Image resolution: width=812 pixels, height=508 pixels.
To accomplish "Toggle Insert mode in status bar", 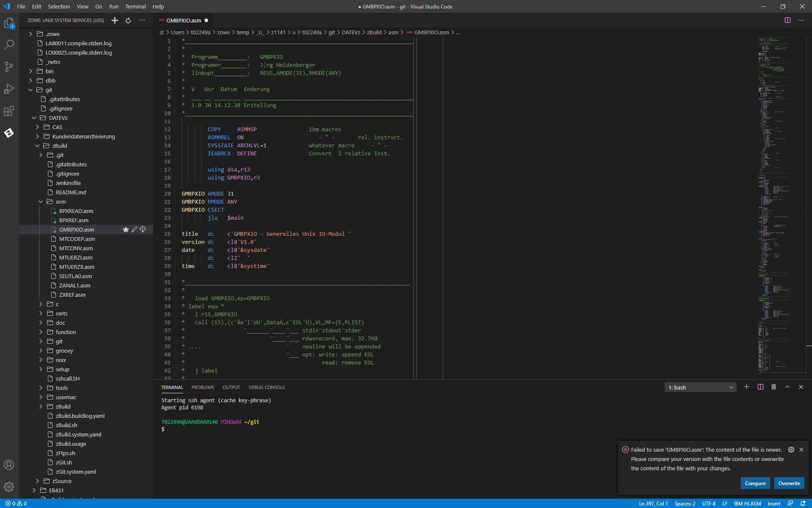I will click(x=774, y=503).
